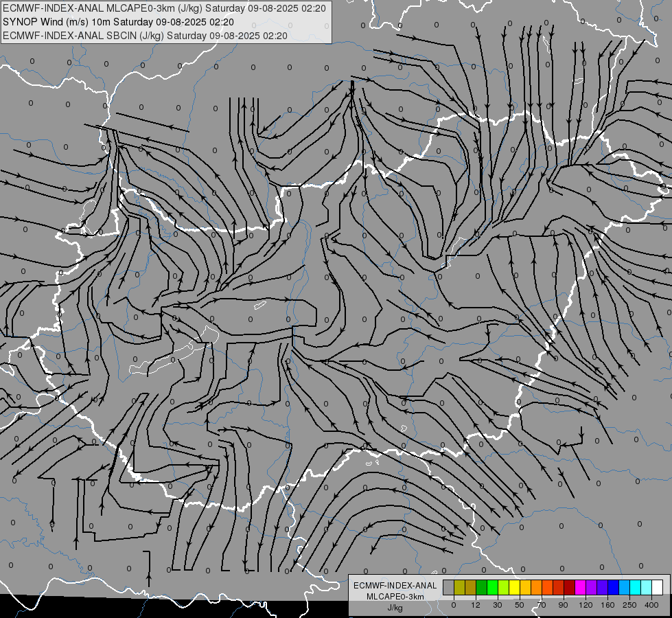Choose the yellow-green swatch starting at 30
Viewport: 672px width, 618px height.
[504, 587]
